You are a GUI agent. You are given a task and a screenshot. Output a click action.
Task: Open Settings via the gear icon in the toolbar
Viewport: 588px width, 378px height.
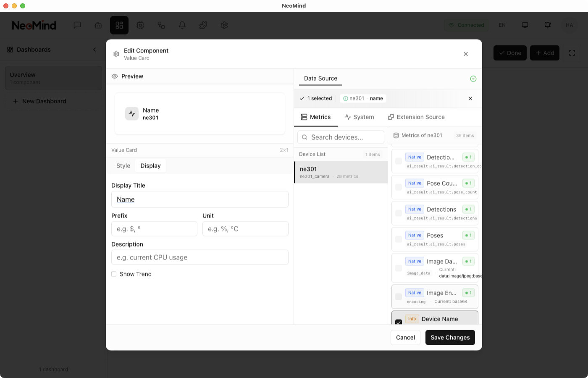point(224,25)
